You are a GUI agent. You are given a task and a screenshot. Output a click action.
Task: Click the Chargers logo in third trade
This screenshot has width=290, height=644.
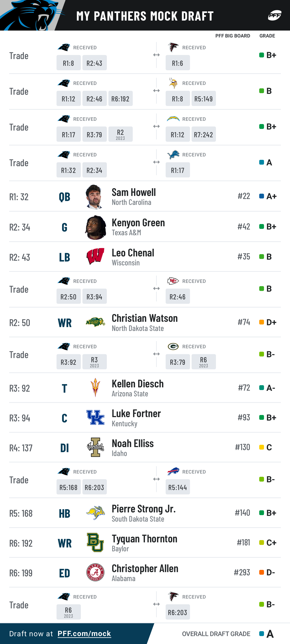pyautogui.click(x=173, y=119)
